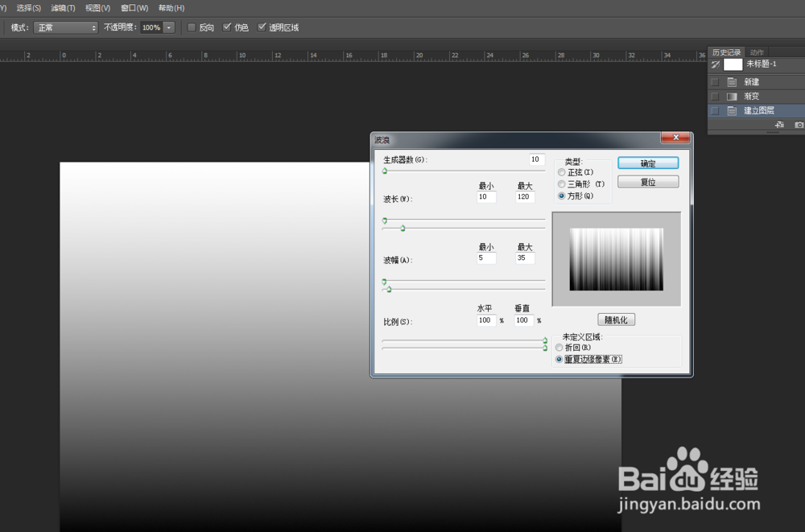Select 折回 for undefined areas
Viewport: 805px width, 532px height.
(x=559, y=348)
